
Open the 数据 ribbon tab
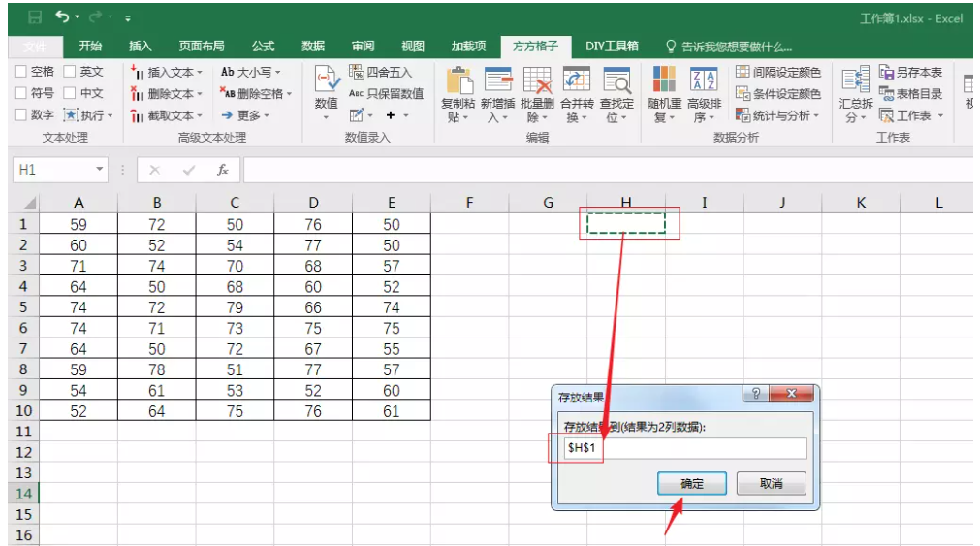point(313,46)
